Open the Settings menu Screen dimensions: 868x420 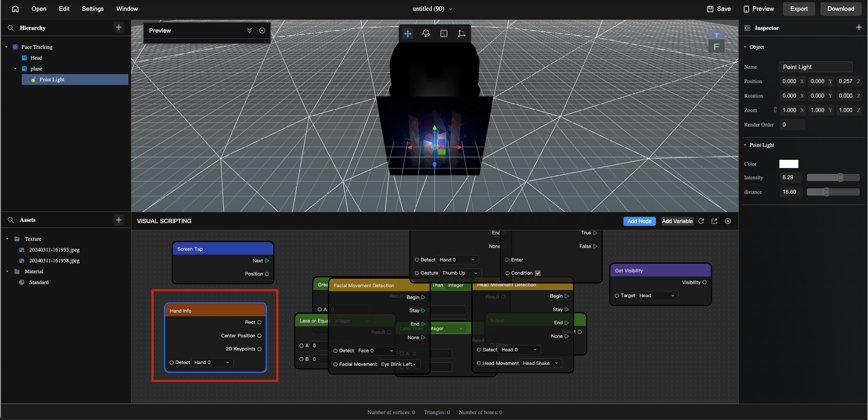pos(93,9)
